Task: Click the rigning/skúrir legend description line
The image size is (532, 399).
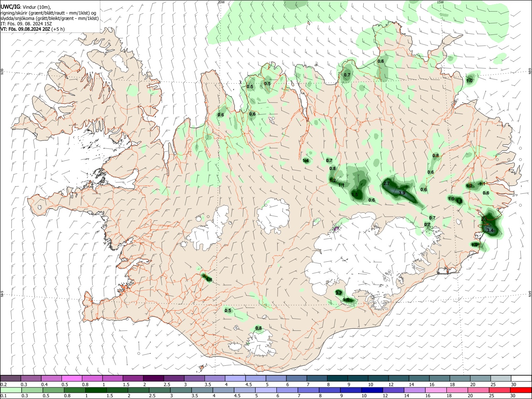Action: tap(49, 13)
